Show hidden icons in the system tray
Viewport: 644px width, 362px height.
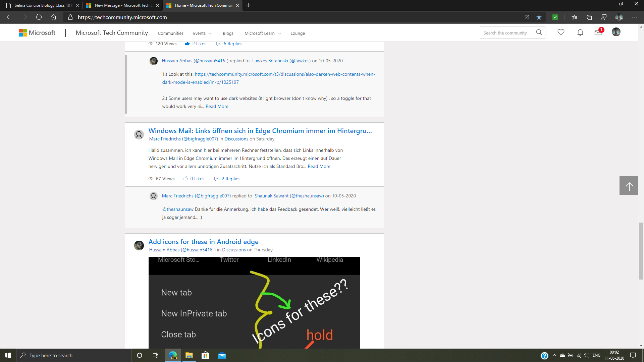pyautogui.click(x=554, y=355)
